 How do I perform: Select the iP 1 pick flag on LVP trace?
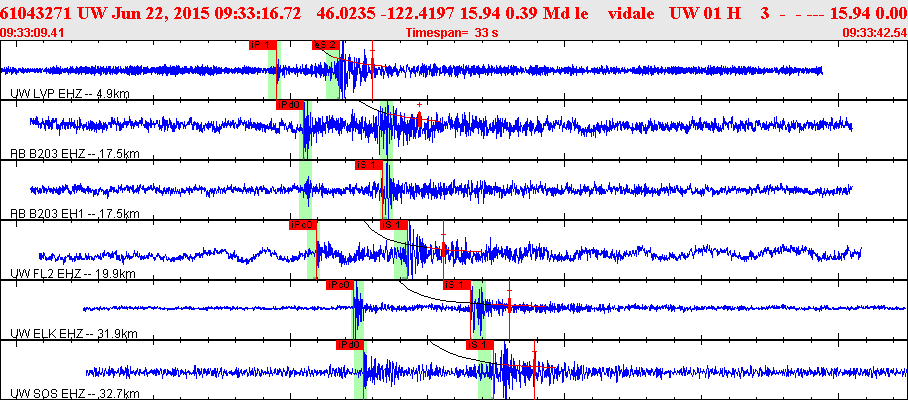263,45
